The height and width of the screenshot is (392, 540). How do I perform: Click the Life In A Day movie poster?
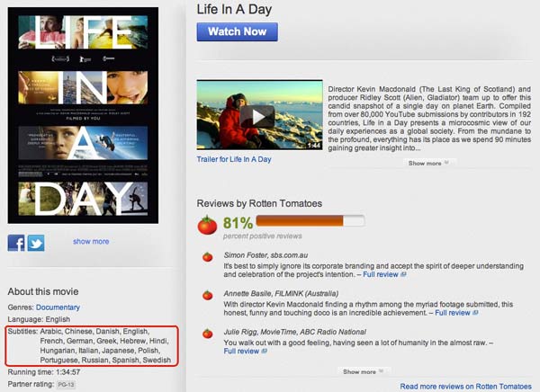coord(83,115)
